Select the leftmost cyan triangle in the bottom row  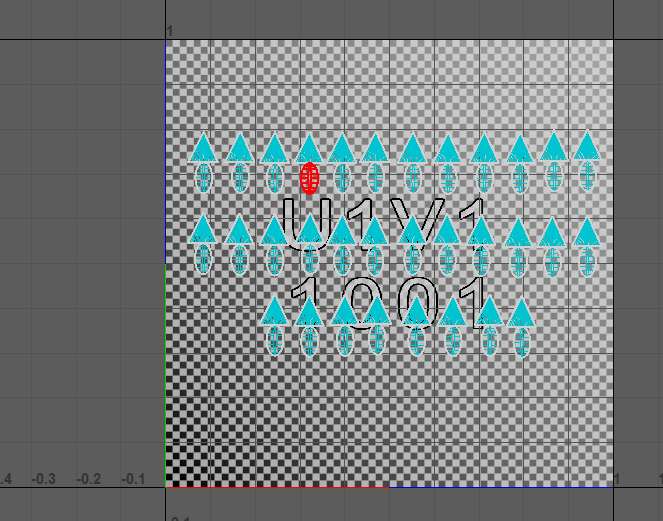coord(275,311)
